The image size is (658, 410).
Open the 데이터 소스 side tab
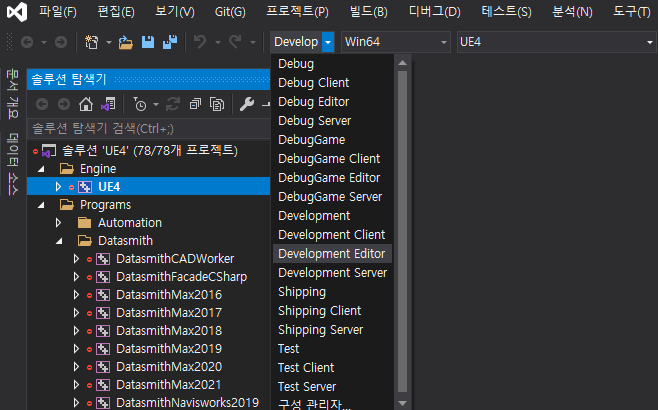pyautogui.click(x=13, y=164)
